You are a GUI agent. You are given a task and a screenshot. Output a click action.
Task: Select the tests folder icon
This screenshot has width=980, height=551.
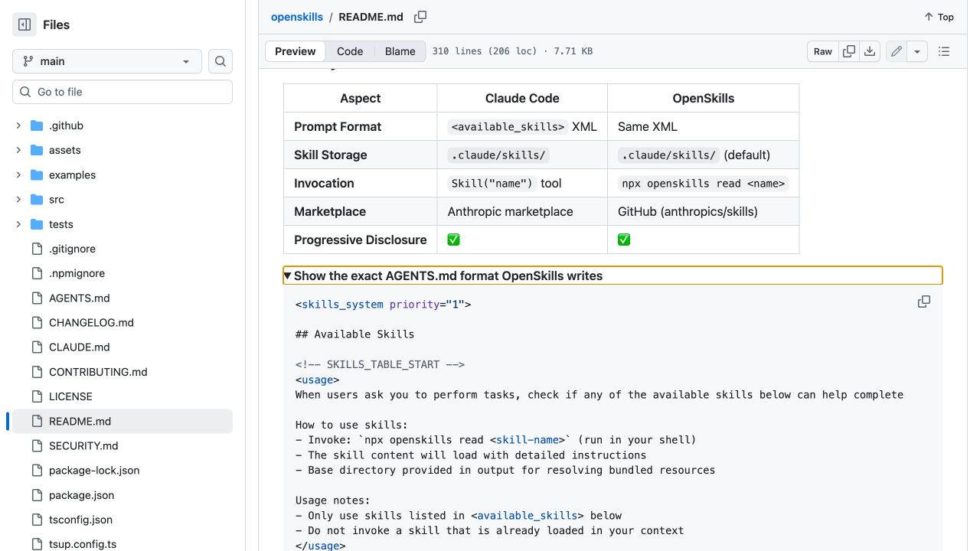tap(37, 224)
